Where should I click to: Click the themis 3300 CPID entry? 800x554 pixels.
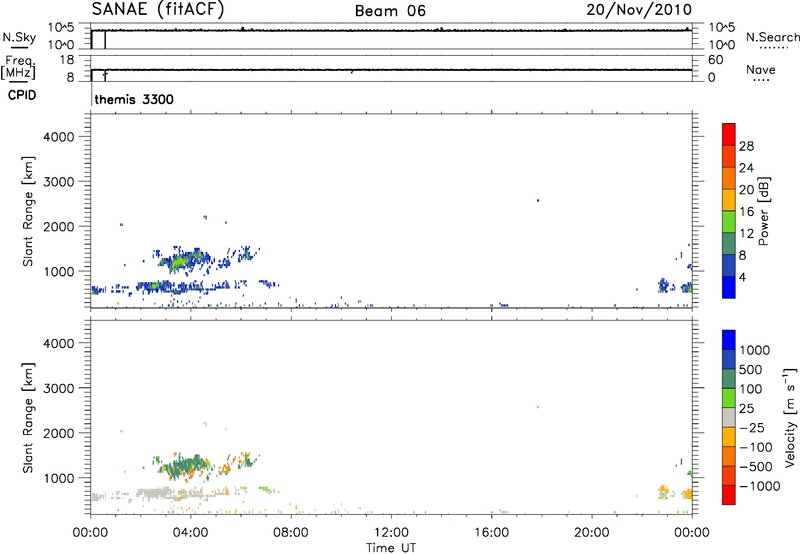click(x=134, y=99)
